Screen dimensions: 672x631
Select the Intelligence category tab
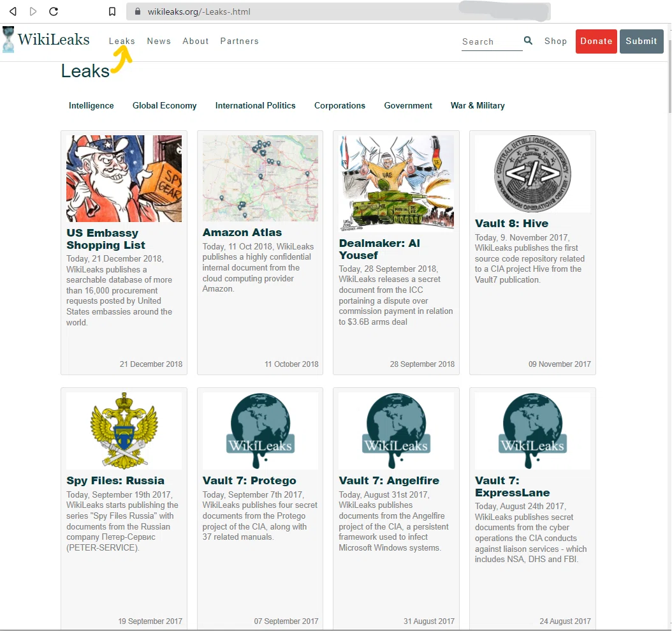[x=91, y=105]
